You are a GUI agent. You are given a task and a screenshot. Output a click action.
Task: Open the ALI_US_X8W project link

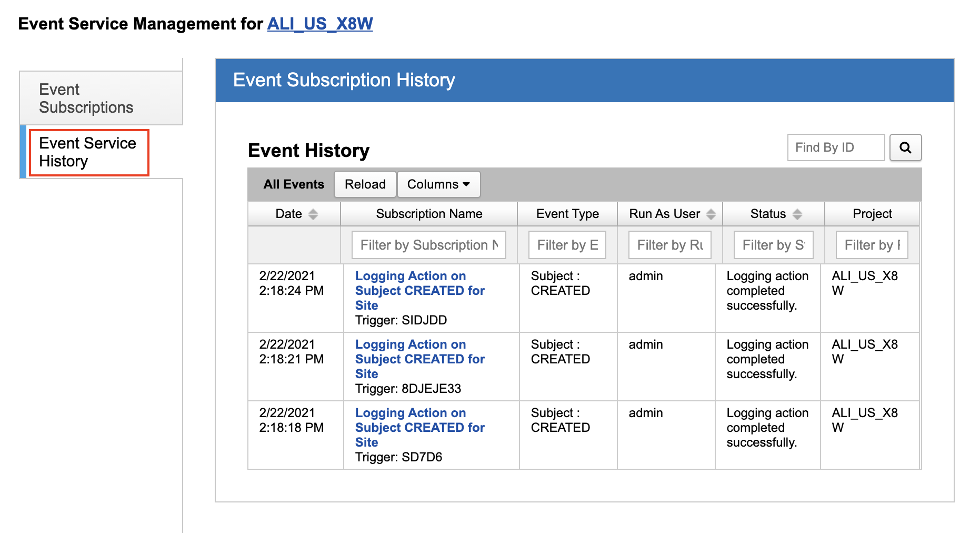(319, 24)
